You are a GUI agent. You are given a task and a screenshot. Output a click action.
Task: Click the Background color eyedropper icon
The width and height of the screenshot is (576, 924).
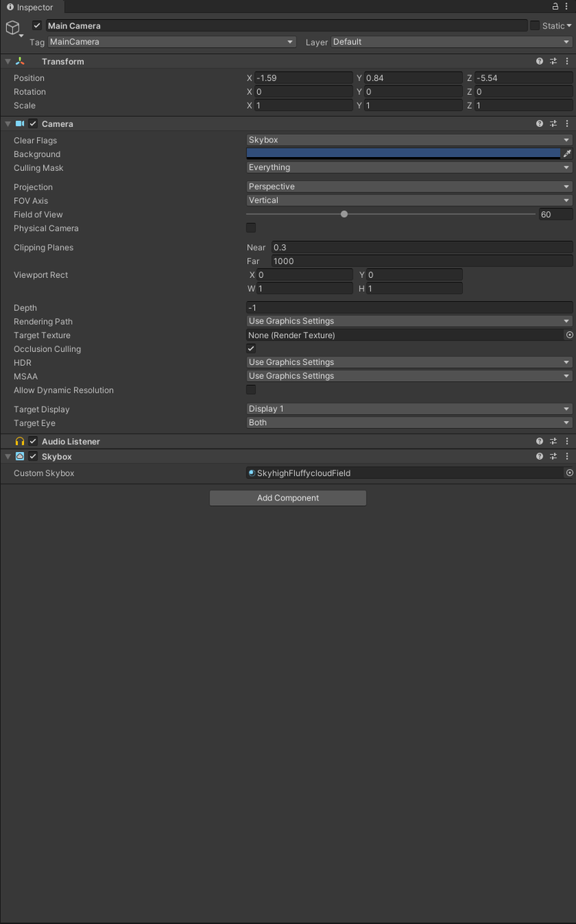coord(568,154)
